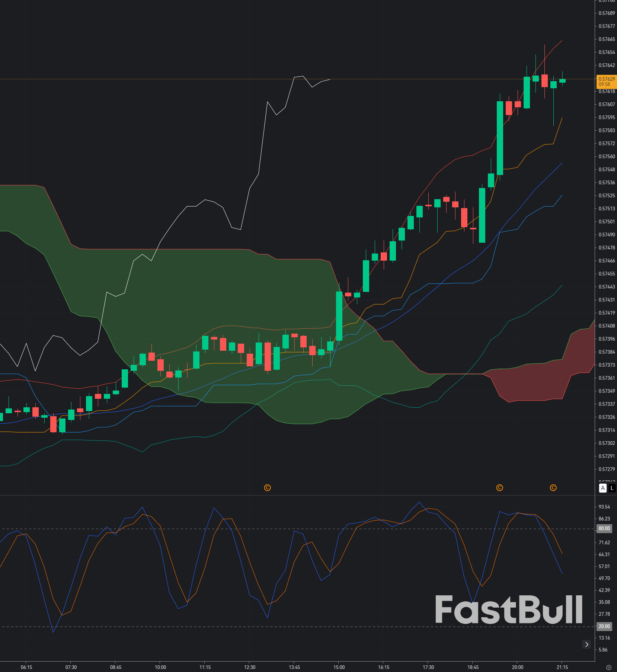Click the 0.57642 price scale value

point(607,65)
